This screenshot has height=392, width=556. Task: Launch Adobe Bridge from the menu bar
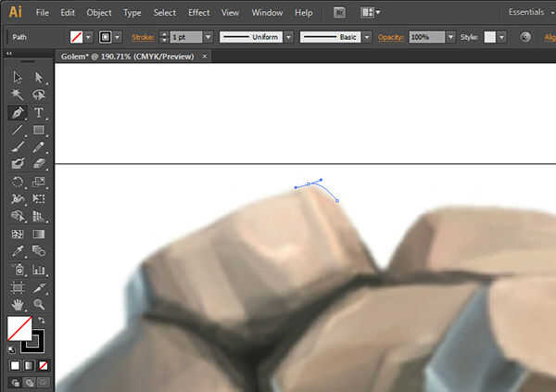(339, 13)
